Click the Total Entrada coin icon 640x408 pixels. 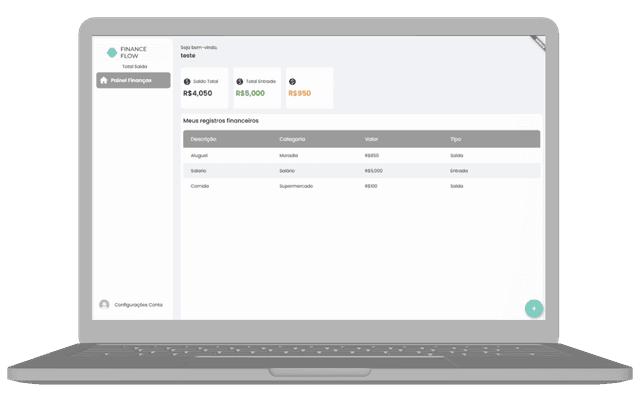click(240, 81)
